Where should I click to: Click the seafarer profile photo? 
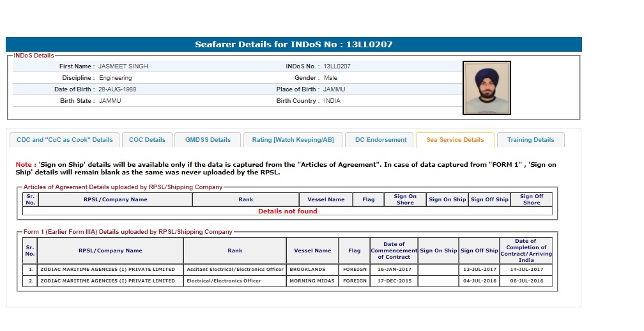(x=486, y=88)
